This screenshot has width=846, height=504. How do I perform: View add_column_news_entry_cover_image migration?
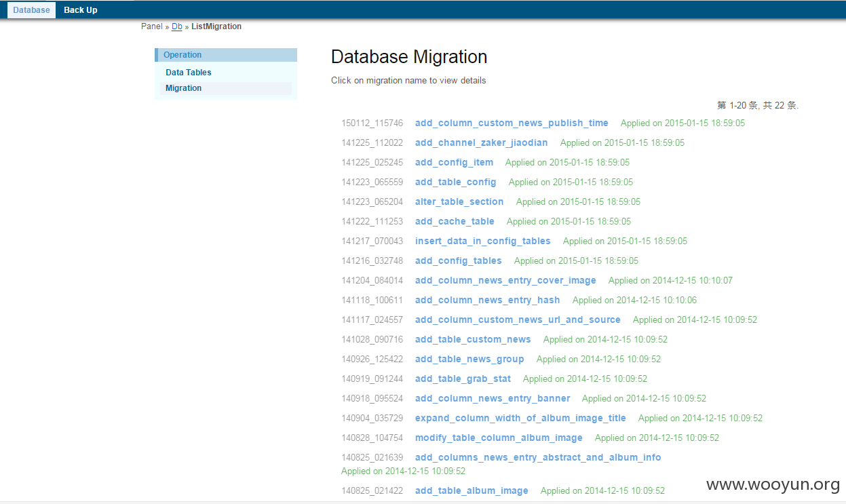pyautogui.click(x=505, y=280)
